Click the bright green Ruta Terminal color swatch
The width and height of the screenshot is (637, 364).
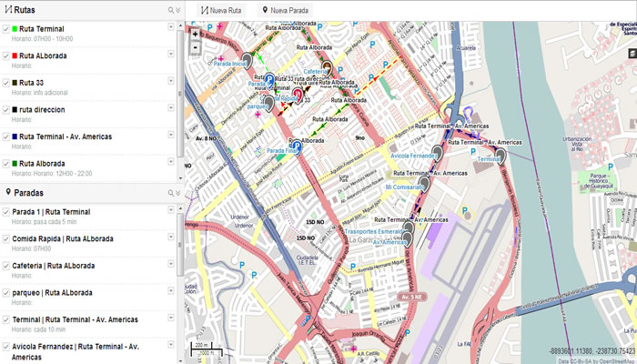click(15, 29)
